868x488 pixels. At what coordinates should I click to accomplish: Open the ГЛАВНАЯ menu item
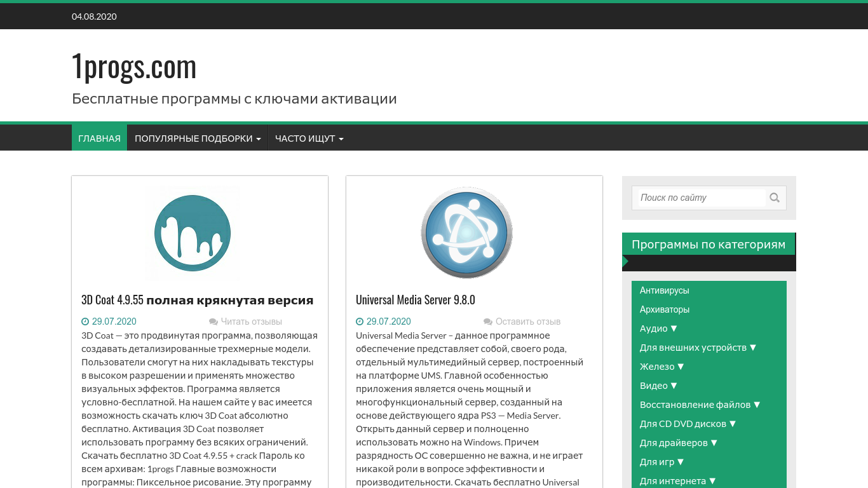[99, 138]
